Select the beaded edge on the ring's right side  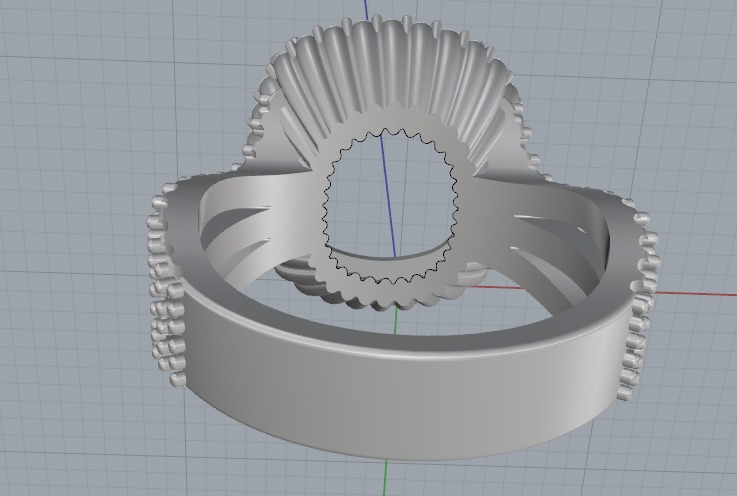click(640, 301)
